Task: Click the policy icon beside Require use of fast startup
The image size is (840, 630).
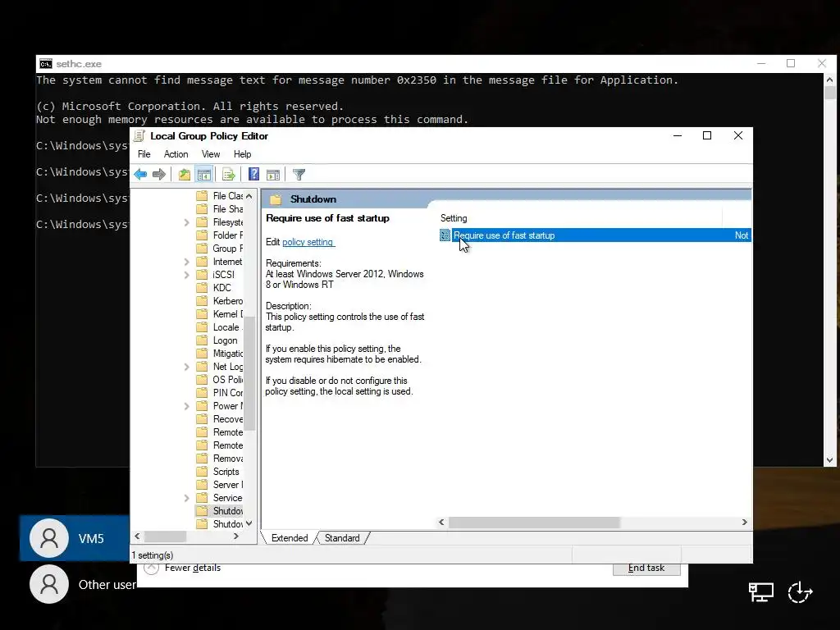Action: click(x=445, y=235)
